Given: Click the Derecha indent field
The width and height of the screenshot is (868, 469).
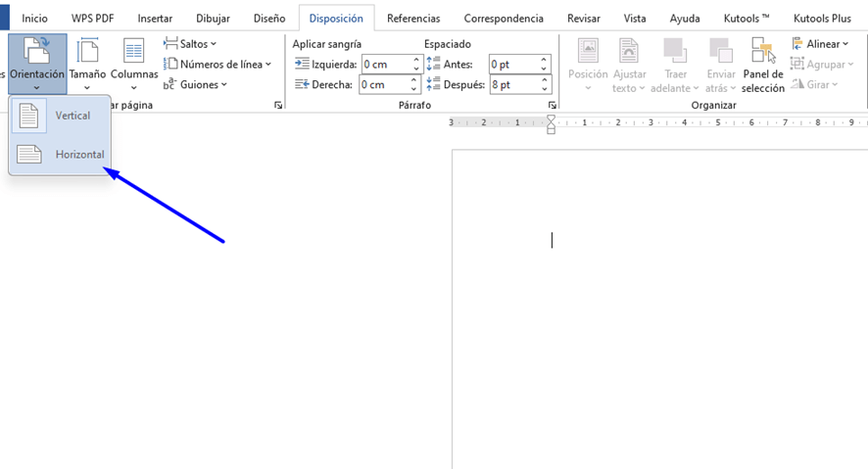Looking at the screenshot, I should pyautogui.click(x=385, y=84).
